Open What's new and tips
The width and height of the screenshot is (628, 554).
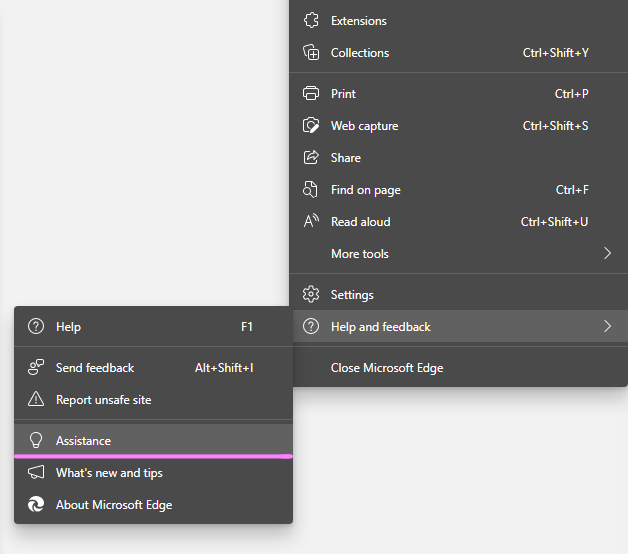tap(153, 473)
